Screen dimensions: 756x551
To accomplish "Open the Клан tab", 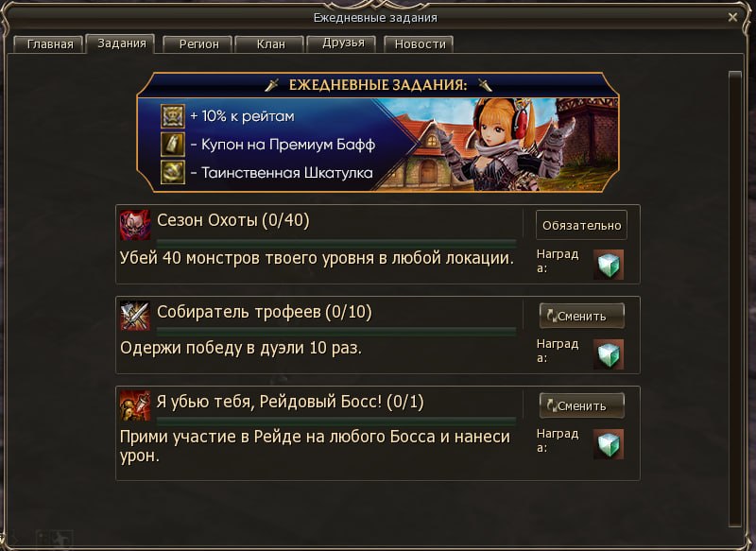I will point(270,44).
